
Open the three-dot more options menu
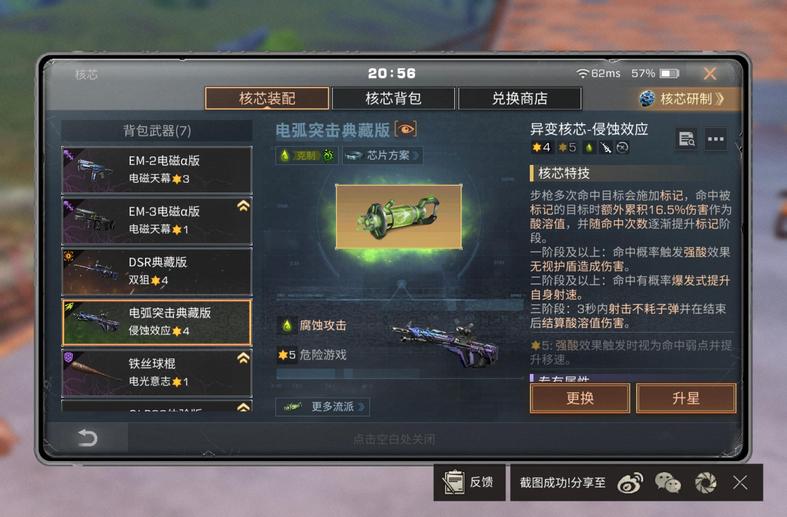[x=715, y=139]
